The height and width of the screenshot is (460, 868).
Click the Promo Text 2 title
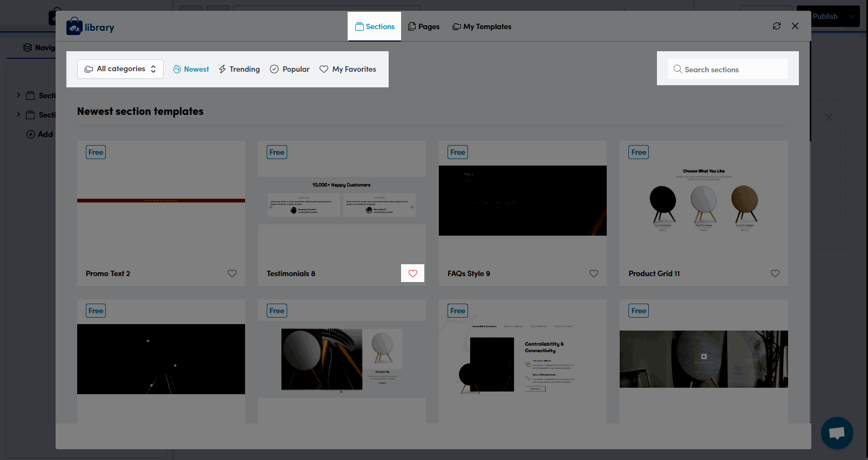[108, 273]
